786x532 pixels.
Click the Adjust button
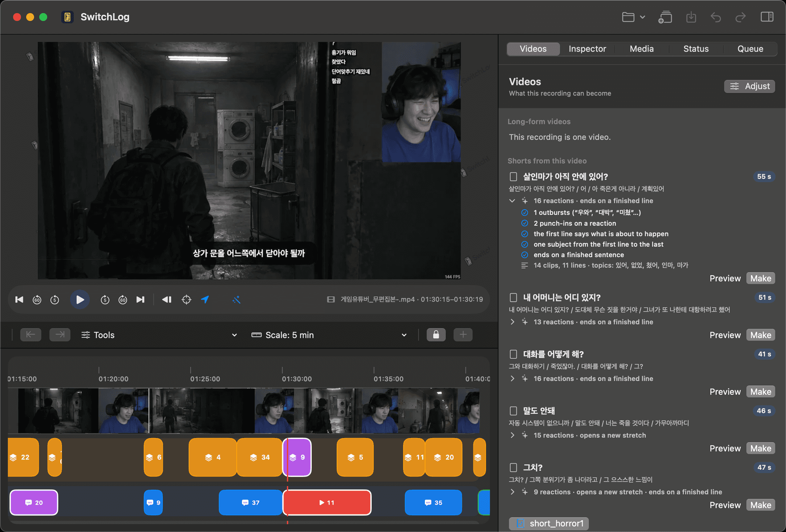click(750, 86)
